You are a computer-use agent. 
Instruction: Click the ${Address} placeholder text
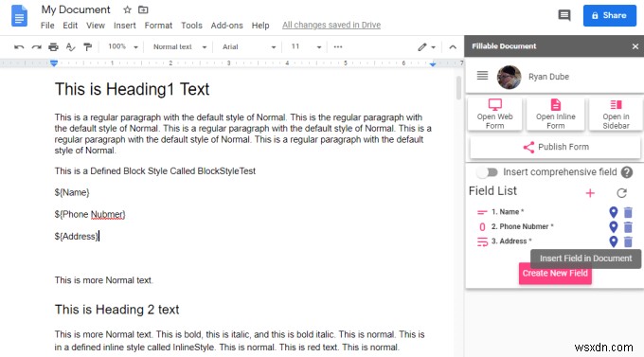(x=77, y=236)
